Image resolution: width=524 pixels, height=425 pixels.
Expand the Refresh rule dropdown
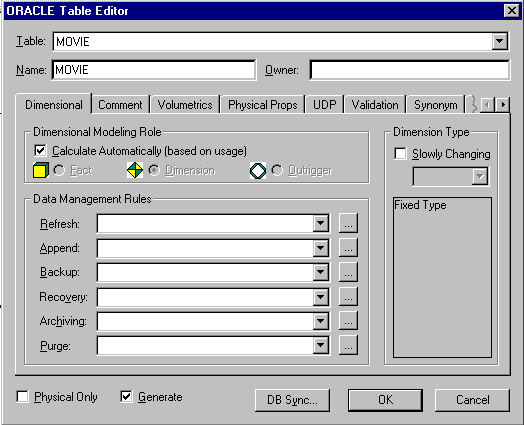point(320,223)
